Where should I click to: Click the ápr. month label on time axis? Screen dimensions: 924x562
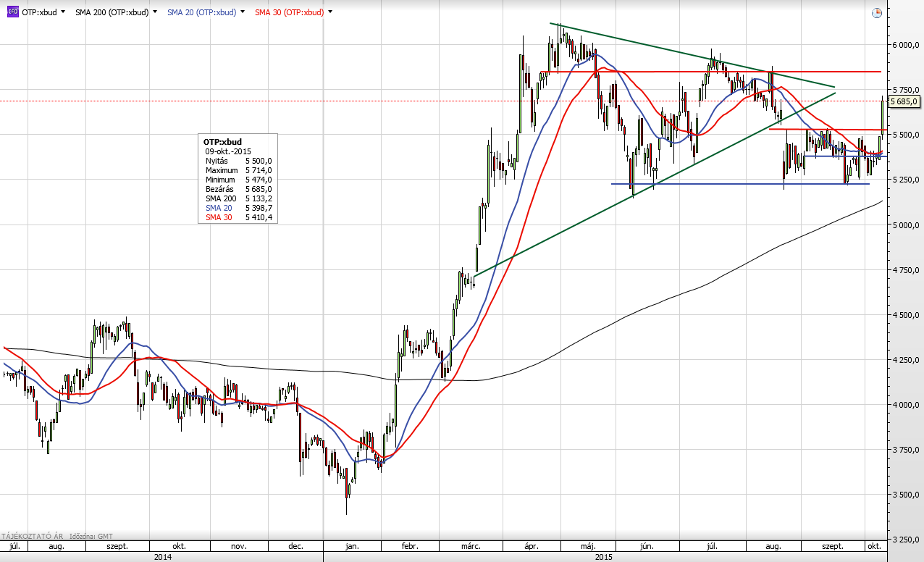[x=531, y=545]
